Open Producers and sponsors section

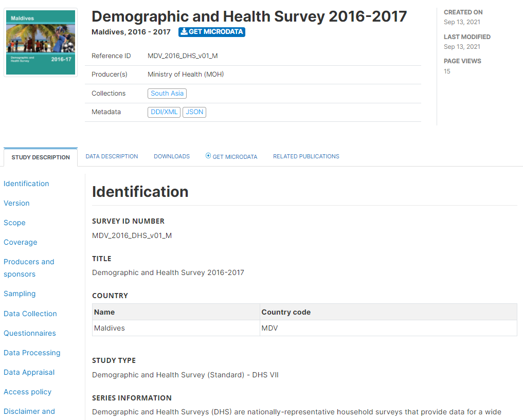point(29,268)
